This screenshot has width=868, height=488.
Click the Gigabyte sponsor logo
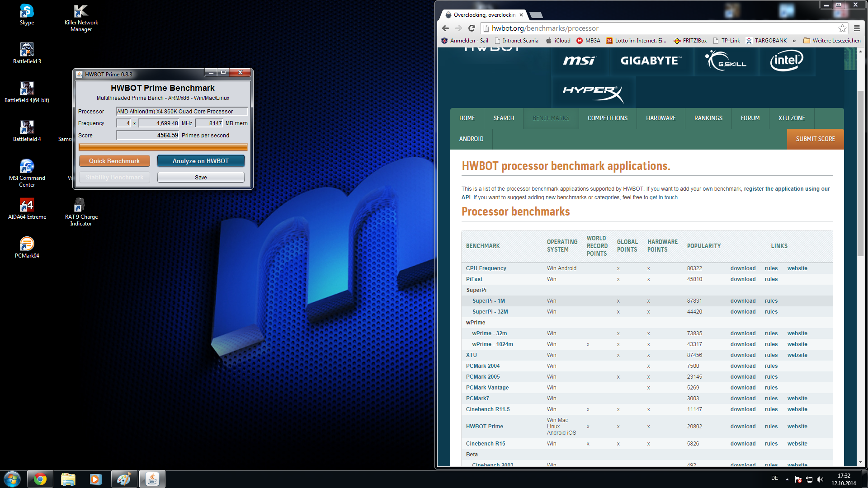pyautogui.click(x=651, y=61)
